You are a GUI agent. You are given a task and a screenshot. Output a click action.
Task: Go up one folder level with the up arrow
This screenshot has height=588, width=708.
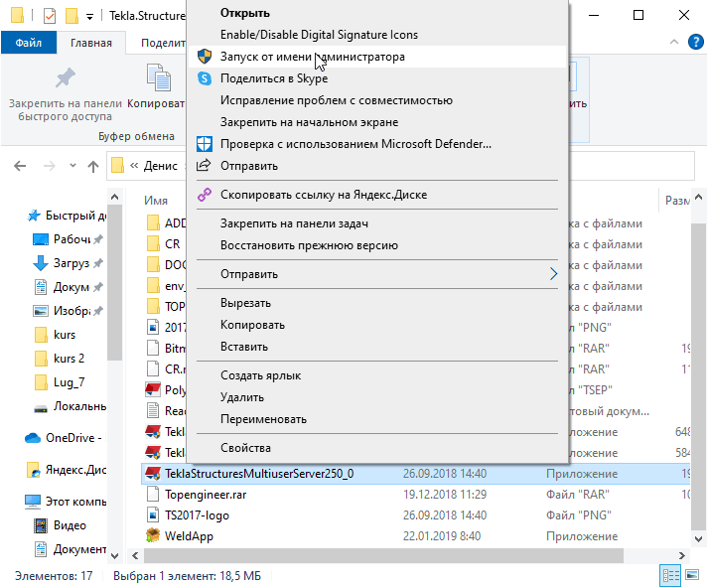point(93,166)
